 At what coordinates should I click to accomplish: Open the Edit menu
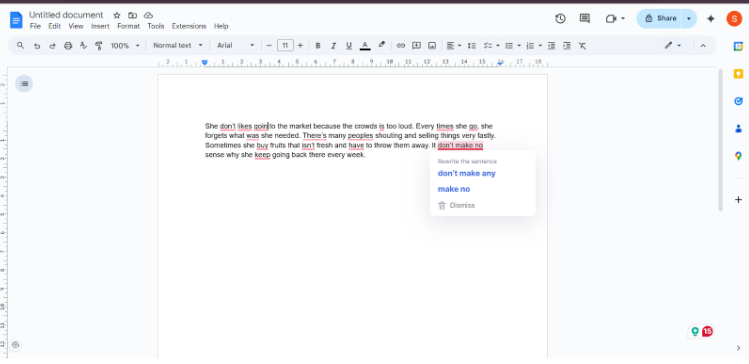click(54, 26)
